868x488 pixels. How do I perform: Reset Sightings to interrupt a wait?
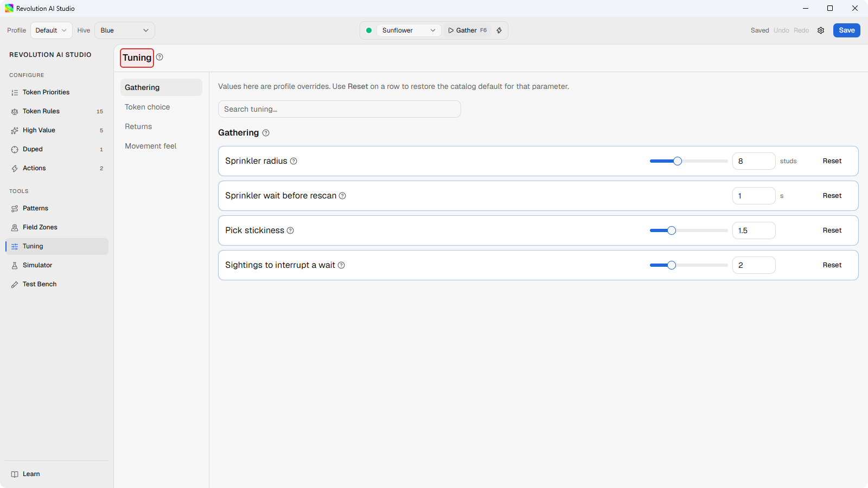tap(832, 265)
